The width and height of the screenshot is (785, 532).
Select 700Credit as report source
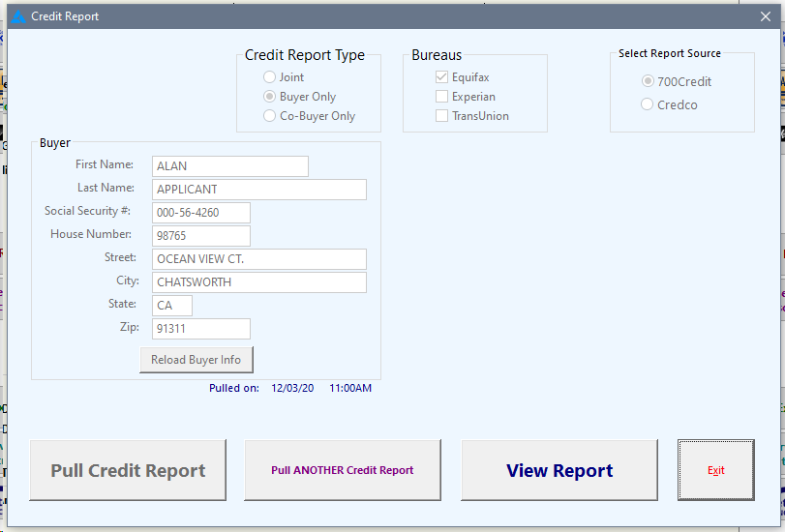coord(648,81)
